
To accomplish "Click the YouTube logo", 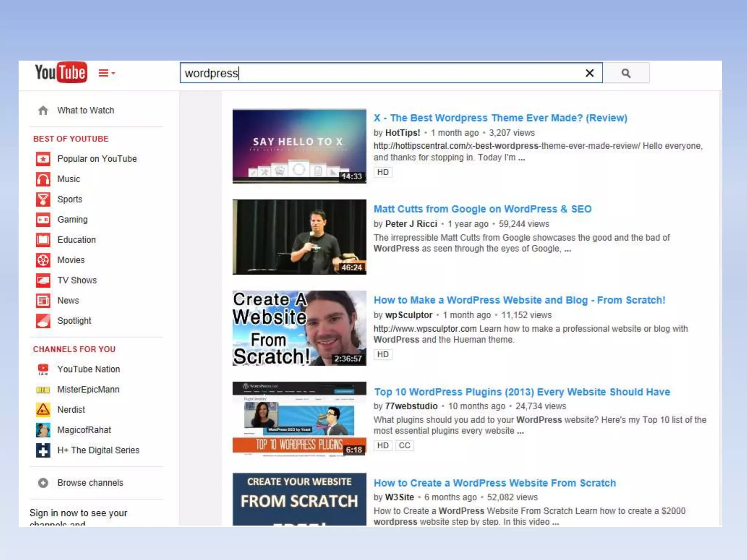I will (61, 72).
